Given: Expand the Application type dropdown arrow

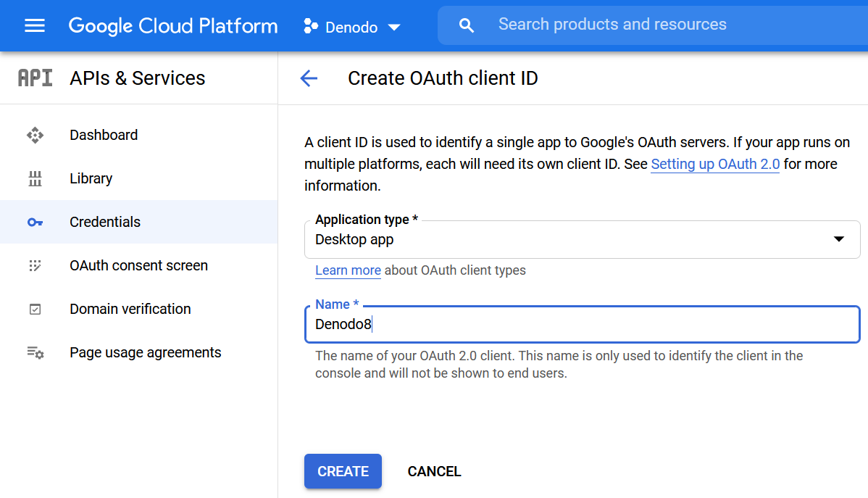Looking at the screenshot, I should [839, 239].
